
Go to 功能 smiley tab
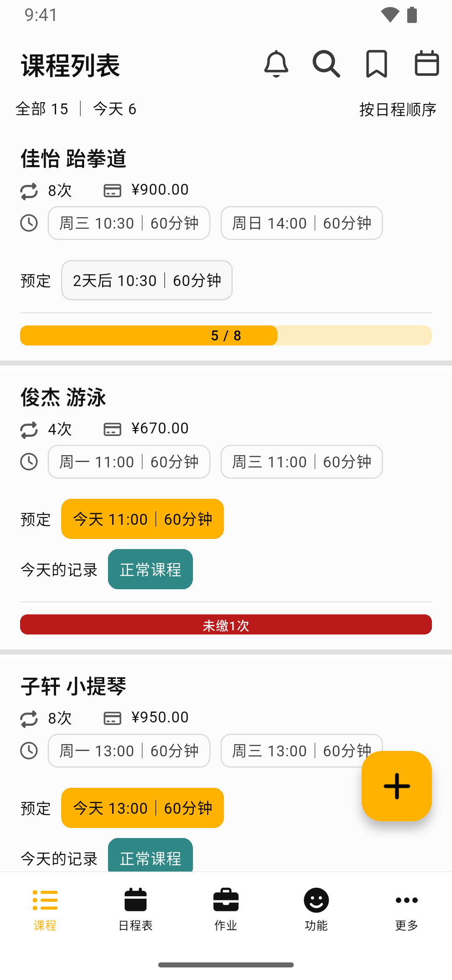click(316, 909)
